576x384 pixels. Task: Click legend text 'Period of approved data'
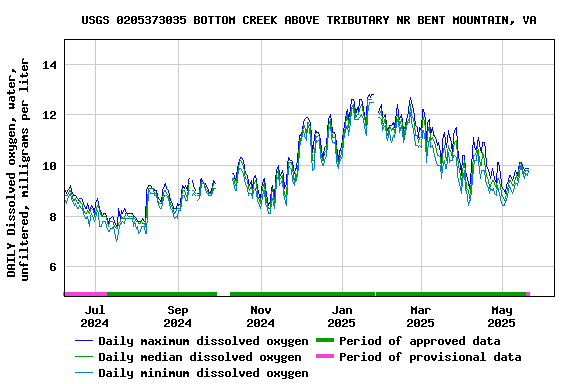[x=420, y=341]
